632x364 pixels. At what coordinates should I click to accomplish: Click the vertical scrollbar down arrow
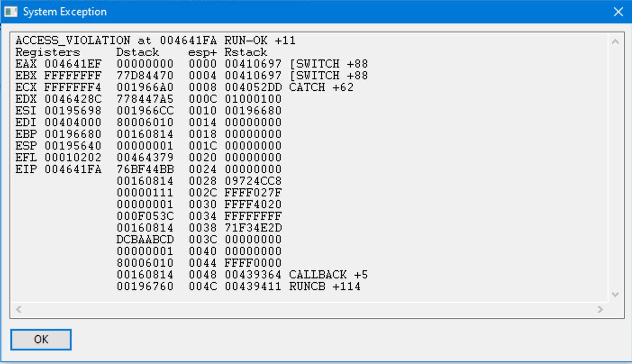(x=616, y=294)
